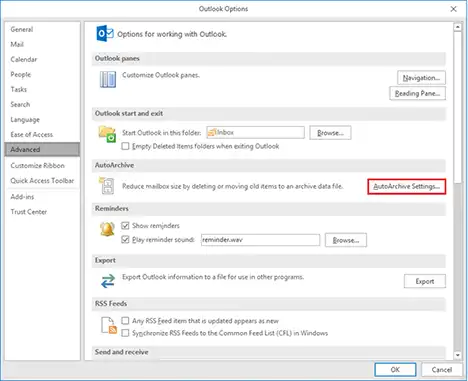This screenshot has width=468, height=381.
Task: Confirm with the OK button
Action: [395, 369]
